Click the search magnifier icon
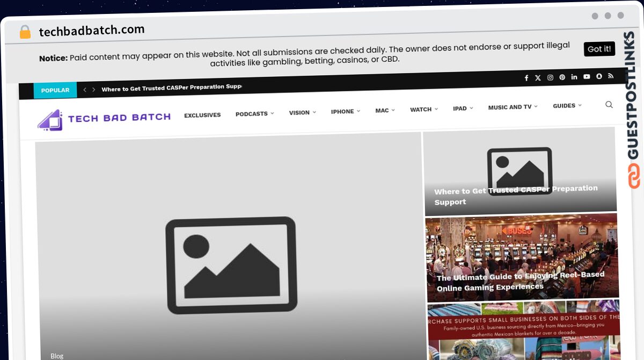644x360 pixels. point(609,104)
